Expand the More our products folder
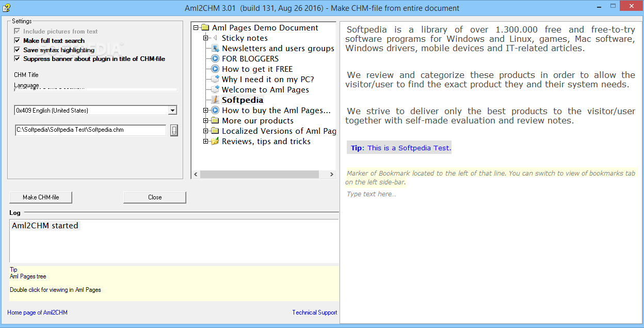Image resolution: width=644 pixels, height=328 pixels. tap(206, 121)
